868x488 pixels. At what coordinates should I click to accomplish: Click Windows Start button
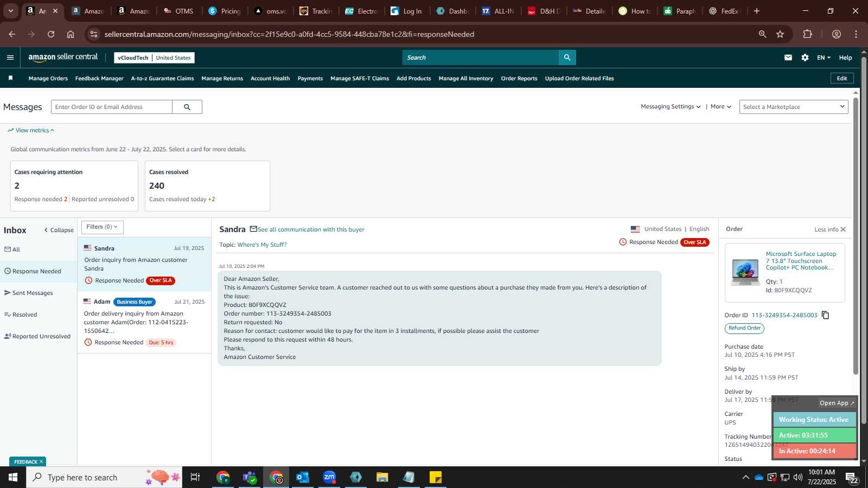[x=13, y=477]
